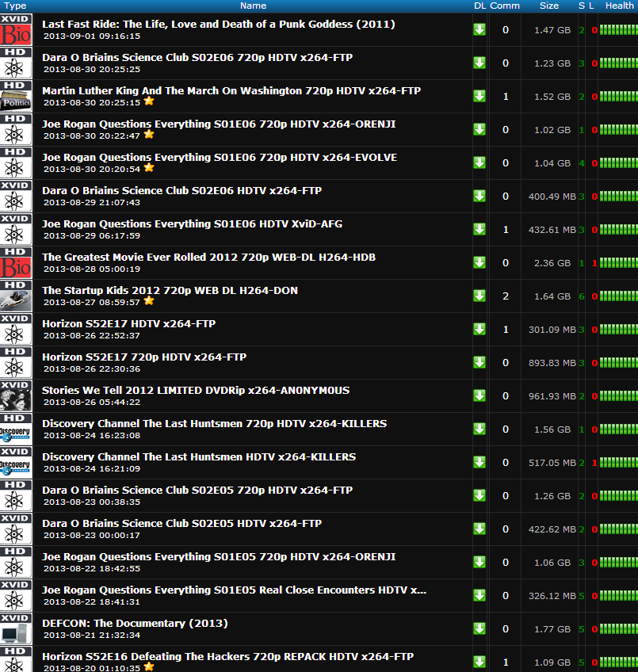Download Science Club S02E06 HDTV x264-FTP (400.49 MB)
The image size is (638, 672).
(x=479, y=196)
